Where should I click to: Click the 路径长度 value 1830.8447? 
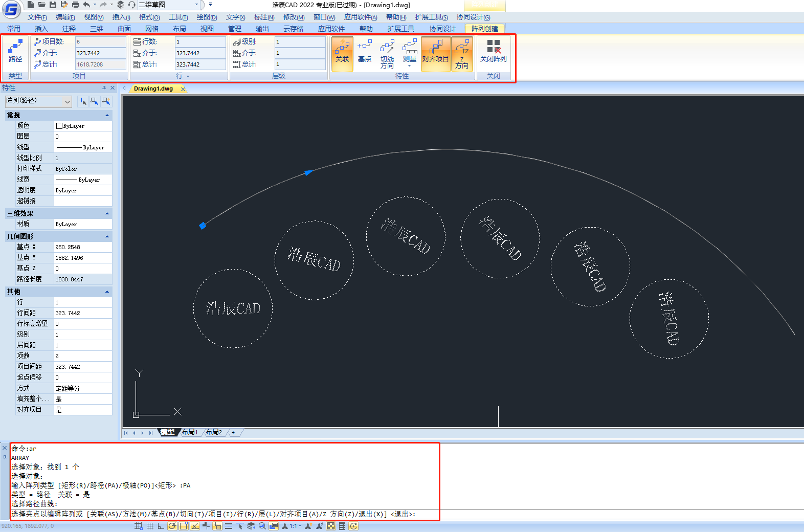tap(83, 279)
